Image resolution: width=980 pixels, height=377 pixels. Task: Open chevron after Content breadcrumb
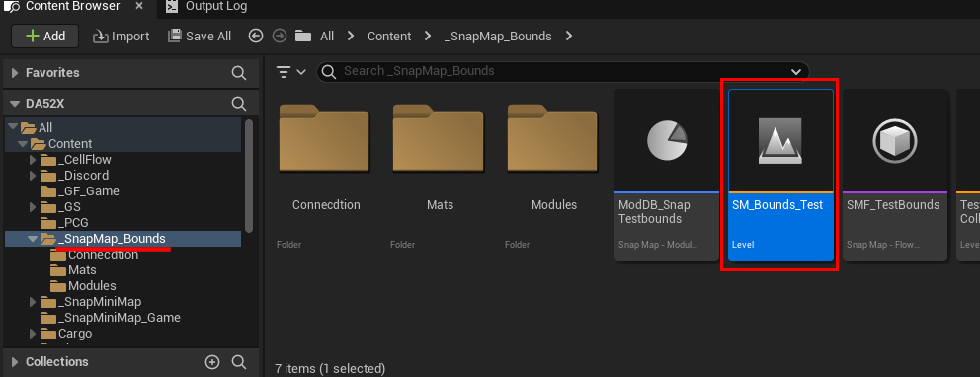pos(428,37)
